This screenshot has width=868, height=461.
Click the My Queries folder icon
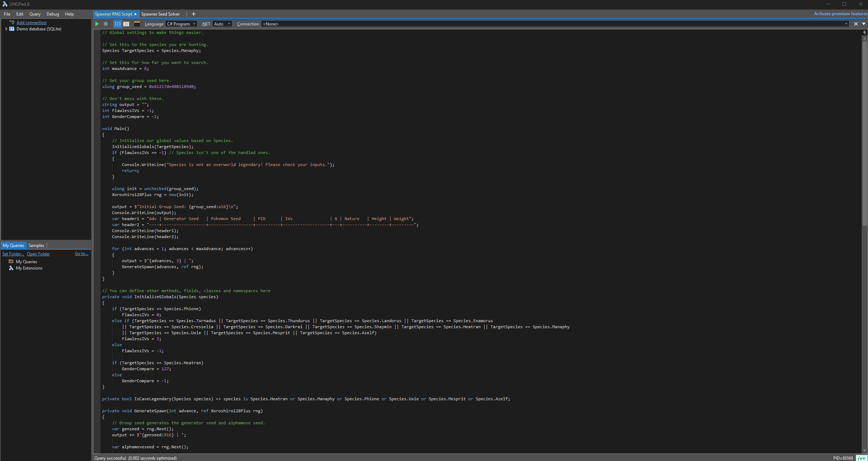pyautogui.click(x=11, y=261)
